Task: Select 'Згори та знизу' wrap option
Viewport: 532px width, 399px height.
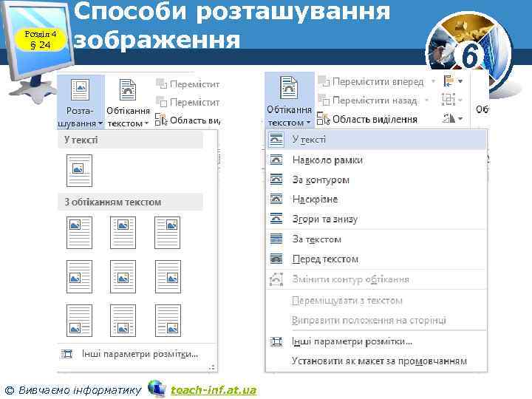Action: (376, 219)
